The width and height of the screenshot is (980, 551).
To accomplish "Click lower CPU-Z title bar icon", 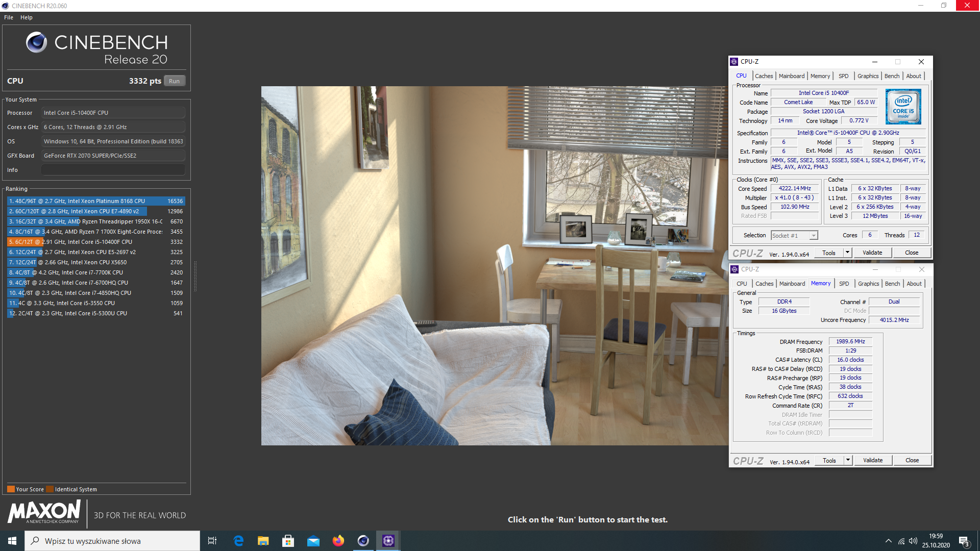I will click(x=735, y=269).
